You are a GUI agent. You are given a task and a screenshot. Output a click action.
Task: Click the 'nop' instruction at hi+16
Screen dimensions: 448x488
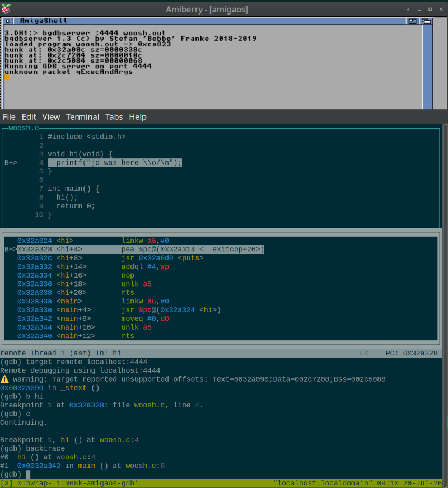click(x=128, y=275)
